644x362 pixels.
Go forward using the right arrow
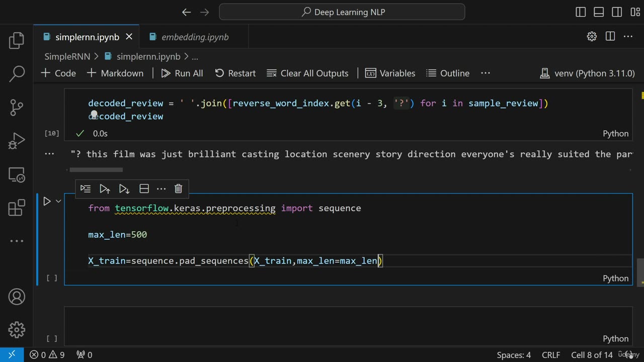[205, 12]
